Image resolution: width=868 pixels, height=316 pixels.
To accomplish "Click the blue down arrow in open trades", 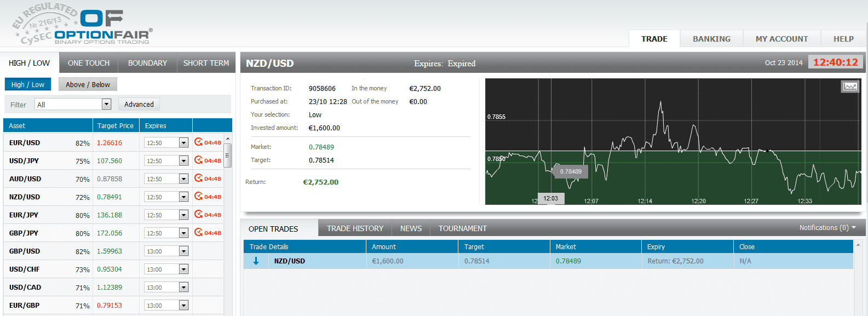I will (256, 261).
